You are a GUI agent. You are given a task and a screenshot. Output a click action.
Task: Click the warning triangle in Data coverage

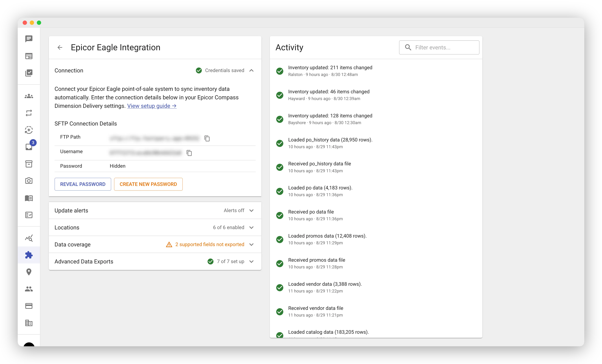[169, 244]
